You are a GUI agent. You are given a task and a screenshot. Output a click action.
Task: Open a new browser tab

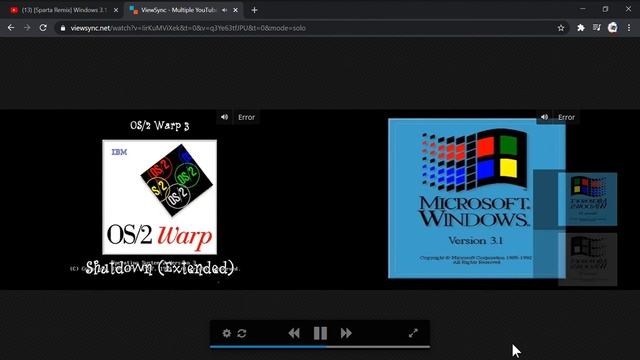click(254, 10)
